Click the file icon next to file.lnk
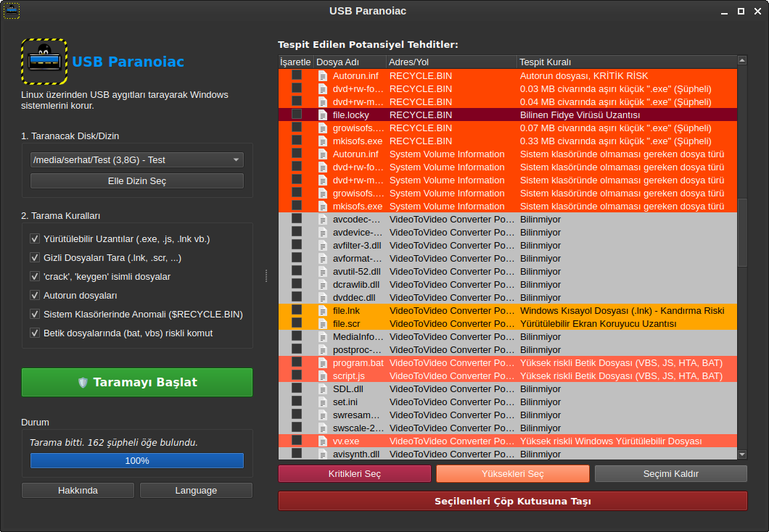The image size is (769, 532). (324, 311)
